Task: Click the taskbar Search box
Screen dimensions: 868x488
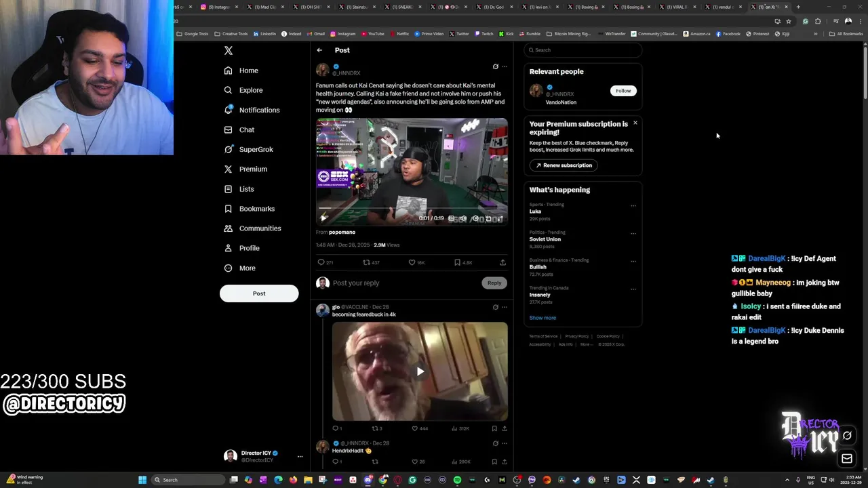Action: click(189, 480)
